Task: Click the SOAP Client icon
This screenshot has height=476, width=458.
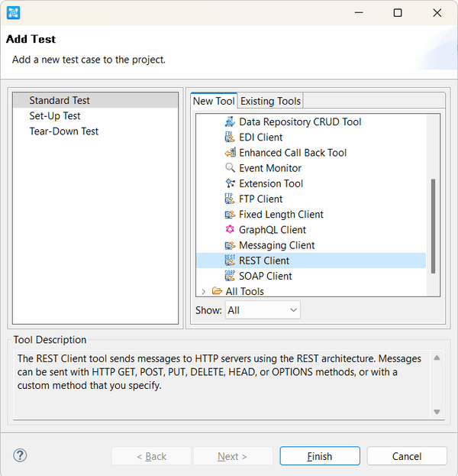Action: tap(230, 276)
